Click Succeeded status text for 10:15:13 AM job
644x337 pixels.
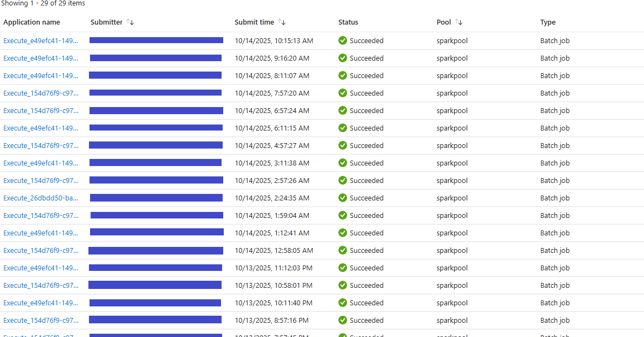tap(366, 40)
